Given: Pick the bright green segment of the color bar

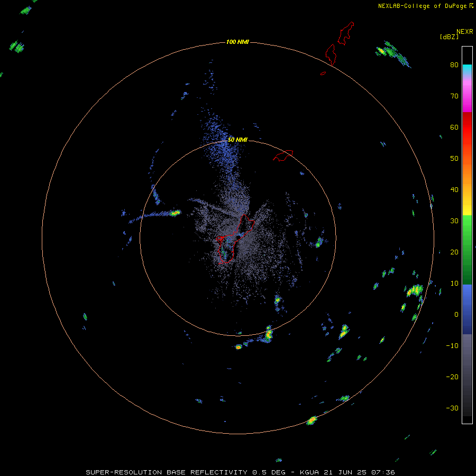Looking at the screenshot, I should [467, 231].
